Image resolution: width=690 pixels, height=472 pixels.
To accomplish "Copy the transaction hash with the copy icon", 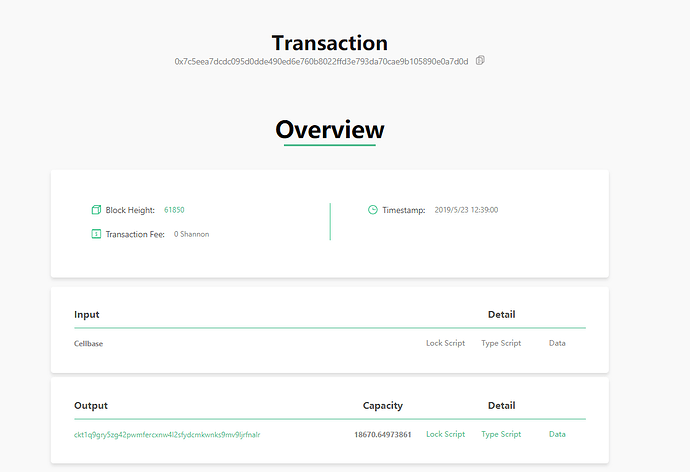I will (480, 60).
